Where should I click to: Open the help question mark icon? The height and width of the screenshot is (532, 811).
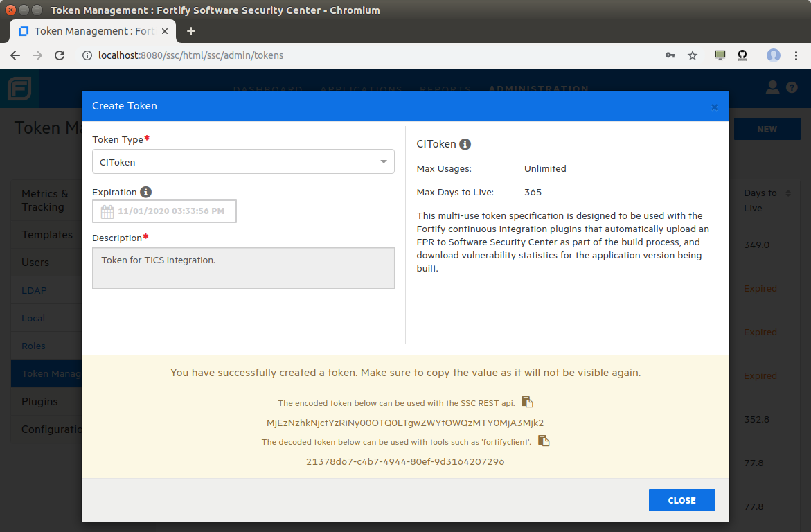792,87
